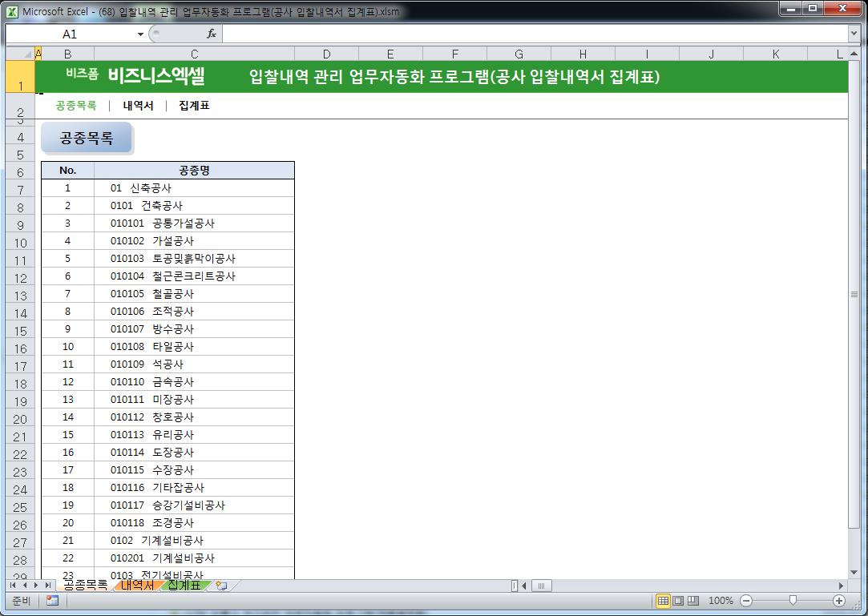Select row 10 header

pyautogui.click(x=20, y=243)
